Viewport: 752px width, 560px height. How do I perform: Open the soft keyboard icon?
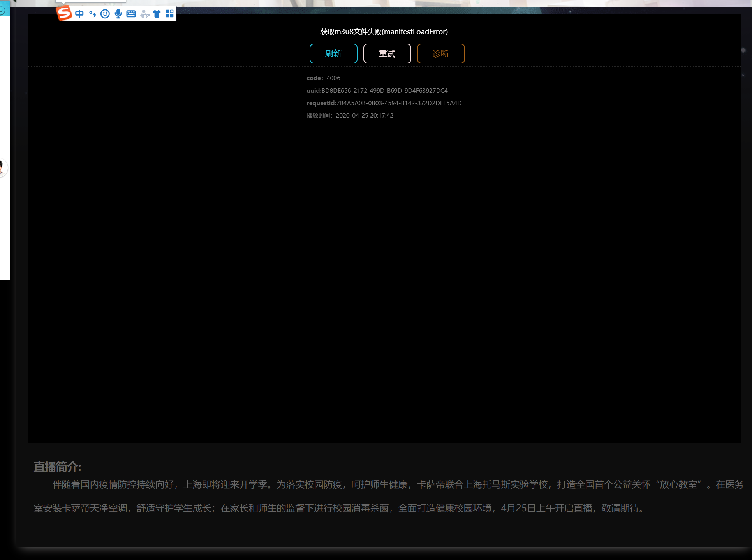click(131, 14)
